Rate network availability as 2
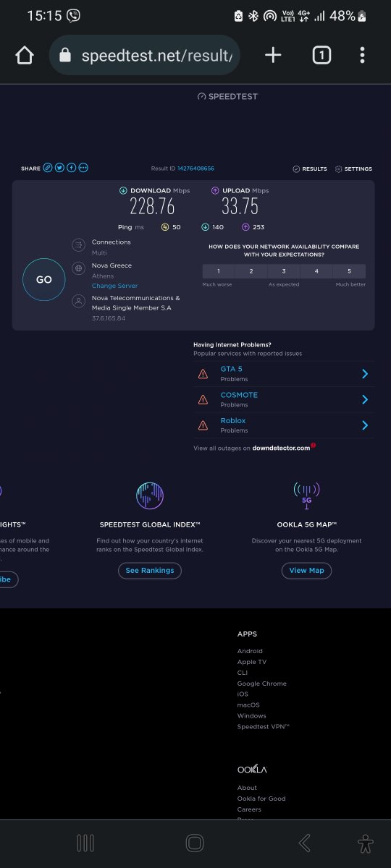The height and width of the screenshot is (868, 391). 251,271
